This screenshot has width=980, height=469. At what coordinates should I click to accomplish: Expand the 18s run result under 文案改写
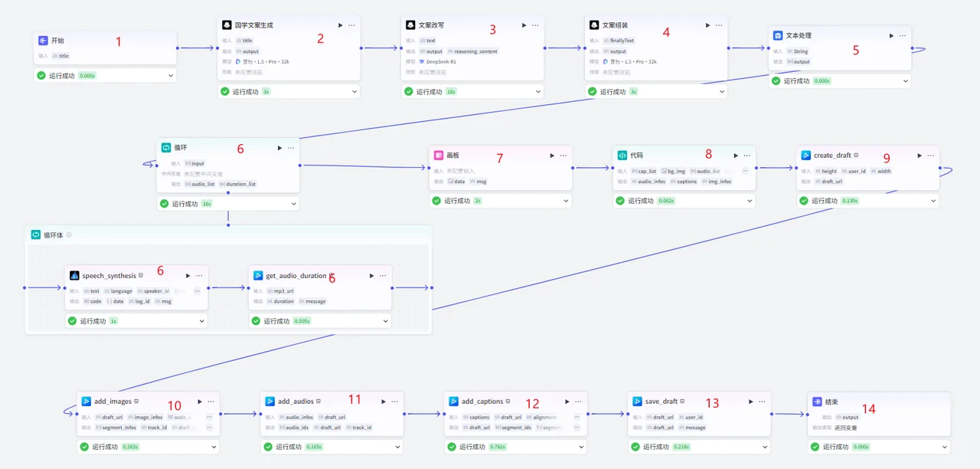coord(538,91)
